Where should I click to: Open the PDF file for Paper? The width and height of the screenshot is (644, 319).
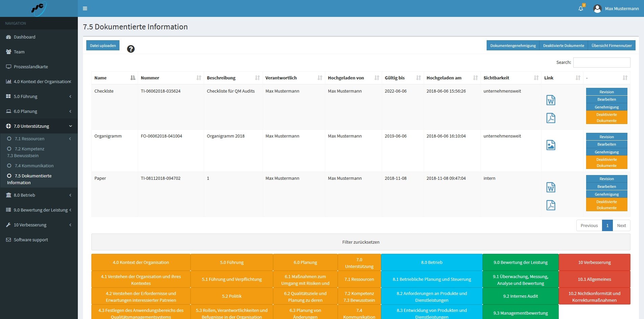pos(551,205)
